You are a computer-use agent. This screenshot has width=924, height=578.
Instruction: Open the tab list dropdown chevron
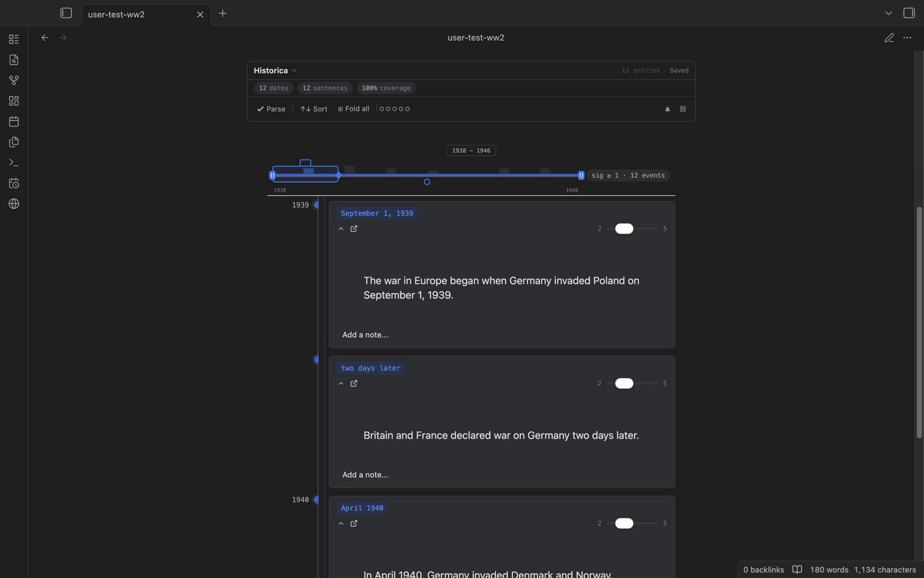888,13
